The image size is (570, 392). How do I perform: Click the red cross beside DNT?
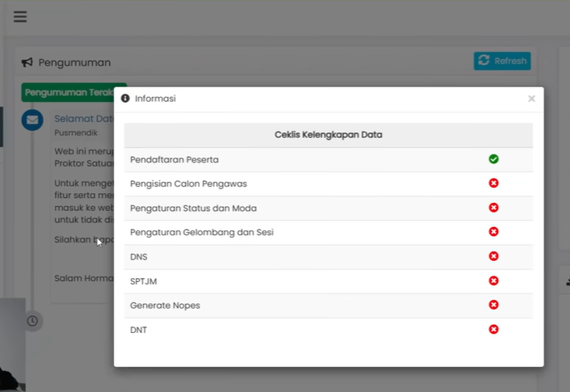click(x=493, y=329)
